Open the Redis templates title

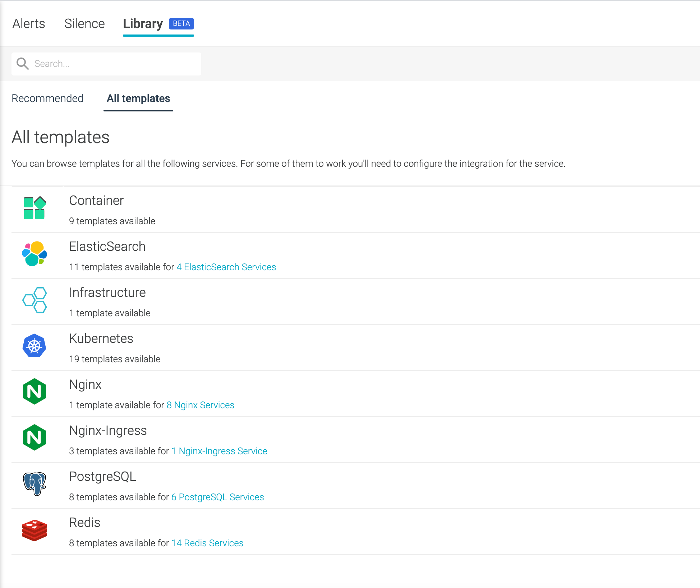(84, 523)
